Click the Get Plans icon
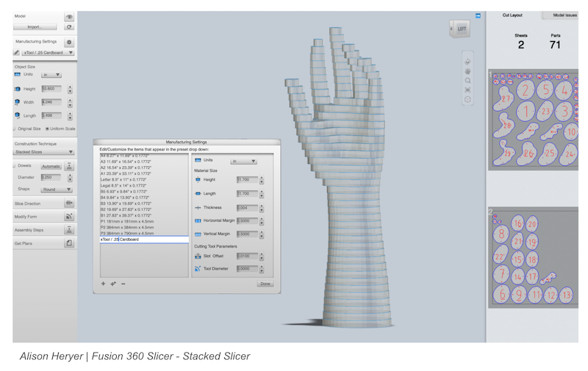This screenshot has width=588, height=371. point(69,243)
